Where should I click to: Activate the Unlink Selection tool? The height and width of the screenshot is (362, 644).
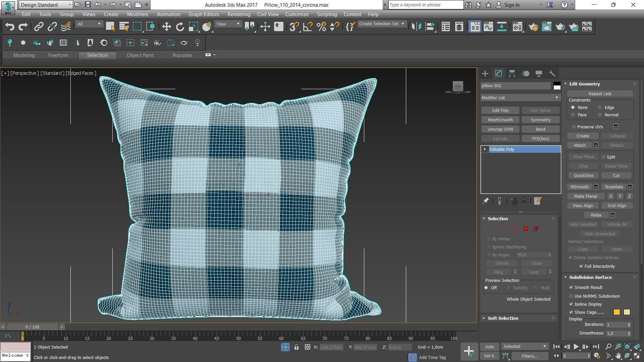tap(52, 27)
